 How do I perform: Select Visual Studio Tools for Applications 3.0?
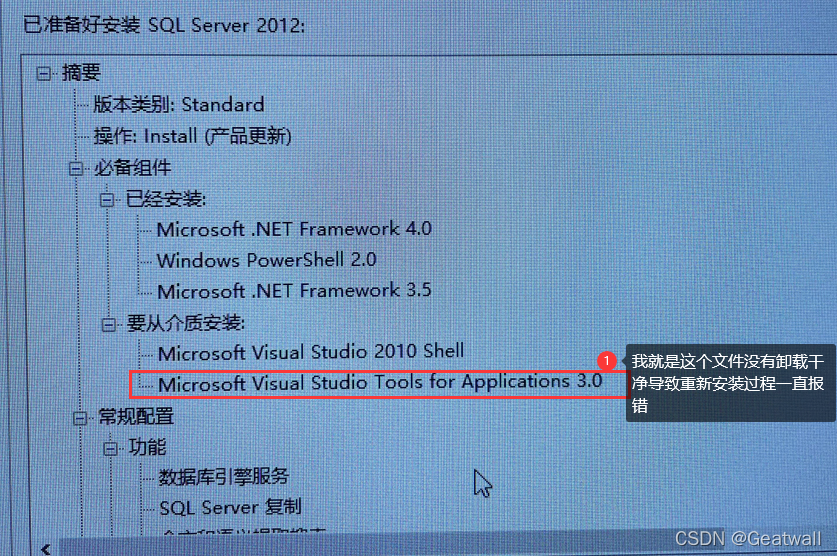tap(380, 383)
